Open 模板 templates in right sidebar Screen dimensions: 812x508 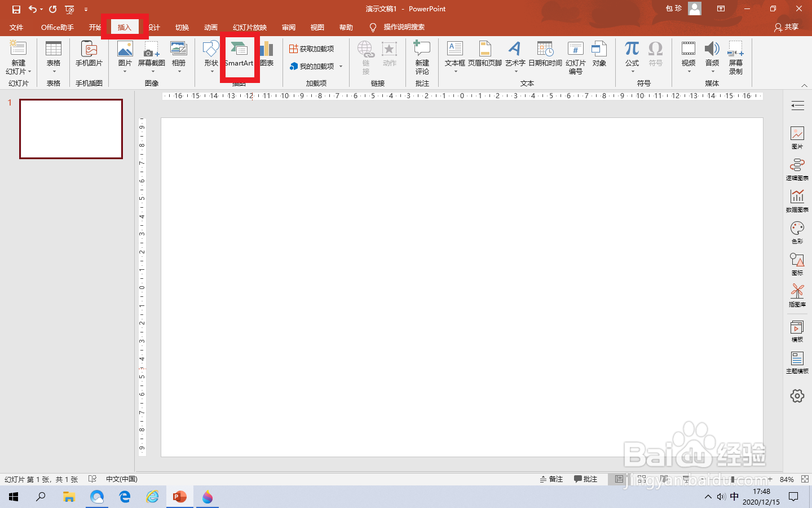pyautogui.click(x=797, y=331)
